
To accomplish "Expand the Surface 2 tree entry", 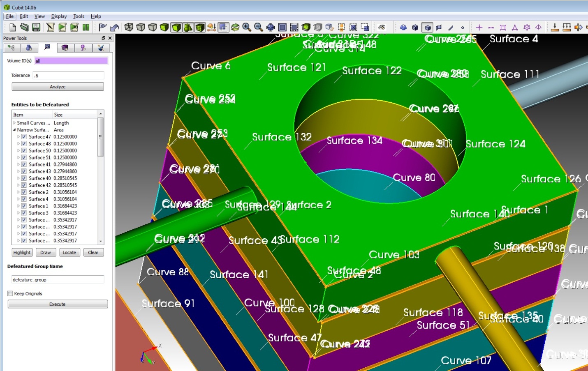I will tap(19, 192).
